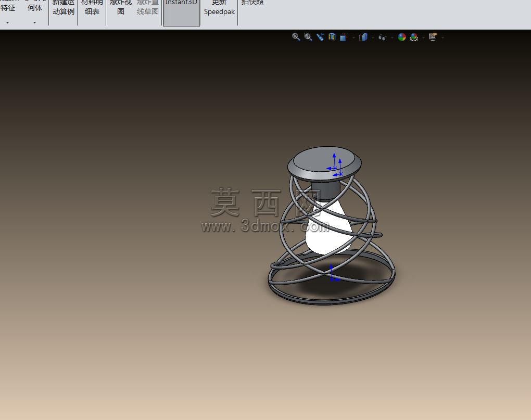Select the Zoom to Area icon
This screenshot has width=531, height=420.
[308, 37]
